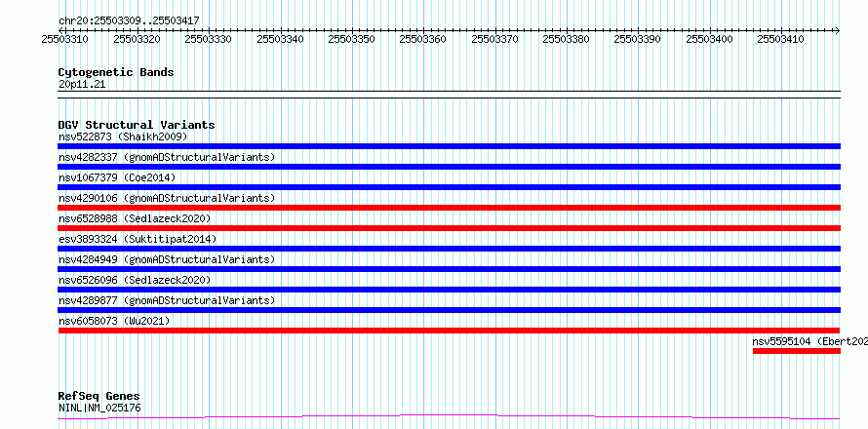The image size is (868, 429).
Task: Click ruler position 25503410
Action: tap(781, 39)
